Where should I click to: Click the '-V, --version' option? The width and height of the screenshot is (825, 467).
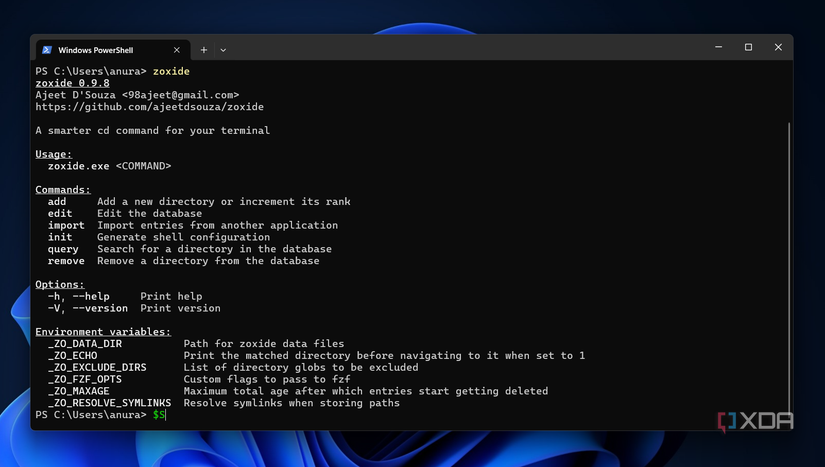click(x=88, y=308)
